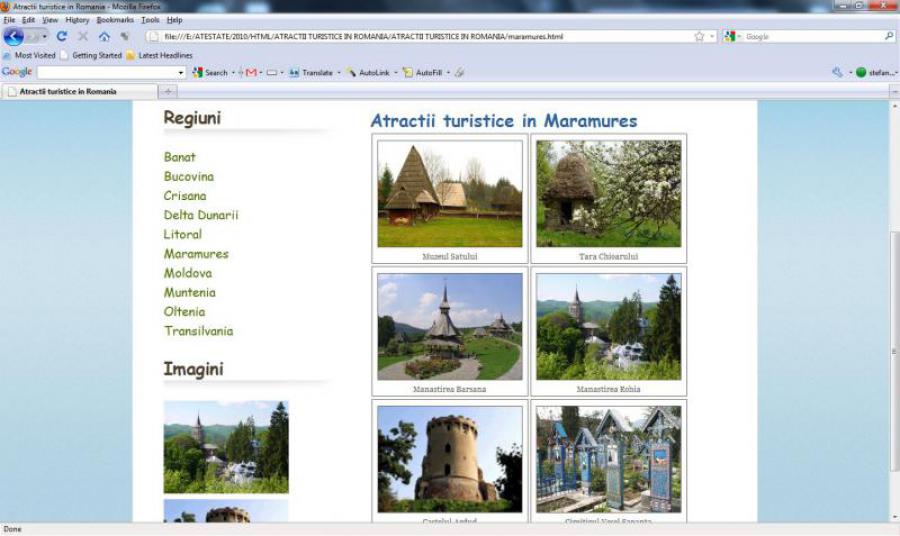Open a new tab with plus button
Screen dimensions: 900x536
tap(168, 91)
